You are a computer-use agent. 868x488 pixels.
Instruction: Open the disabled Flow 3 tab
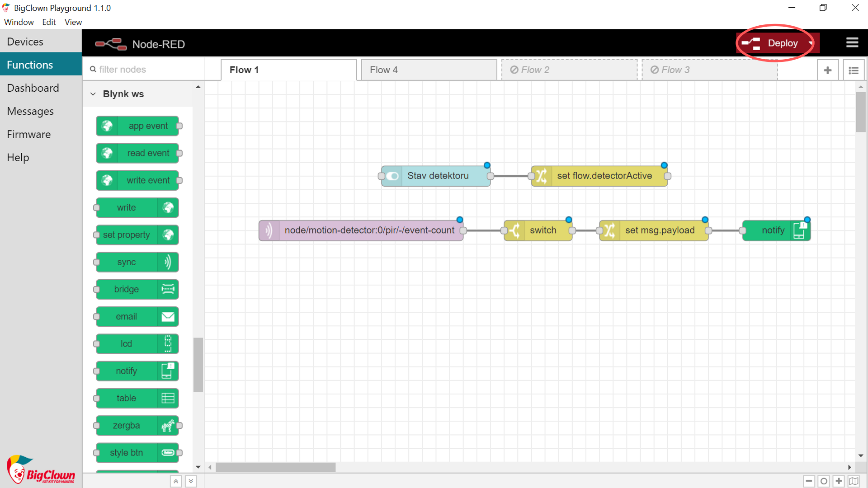tap(709, 70)
